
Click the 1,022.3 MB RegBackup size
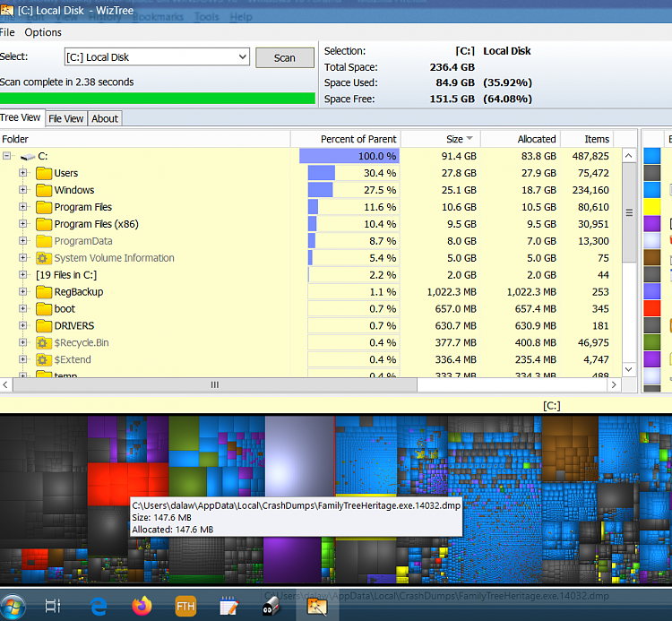tap(452, 292)
